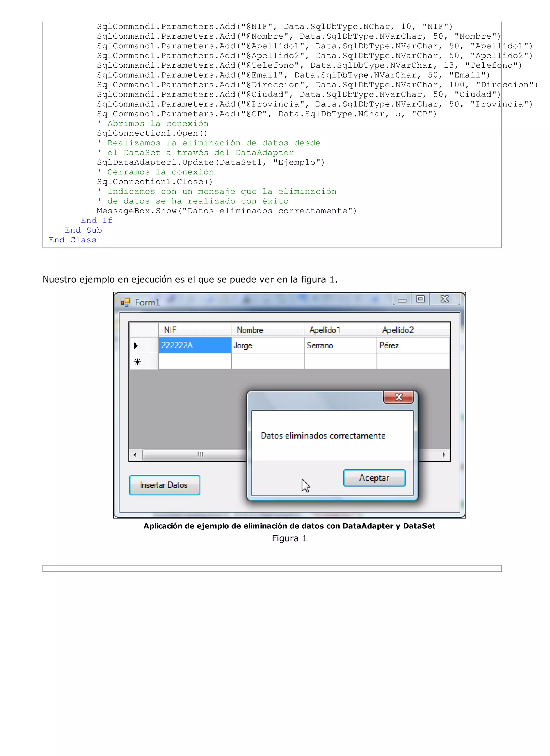
Task: Click the SqlDataAdapter1.Update code line
Action: [x=211, y=162]
